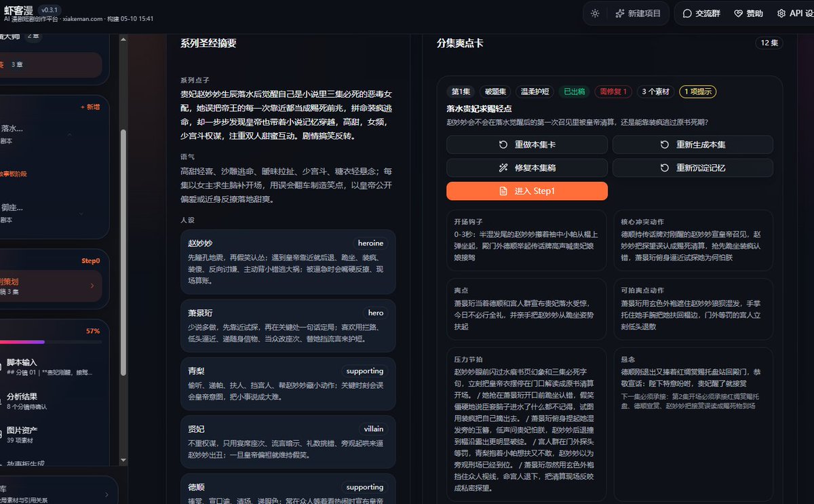
Task: Click the hero tag on 萧景珩 card
Action: coord(375,313)
